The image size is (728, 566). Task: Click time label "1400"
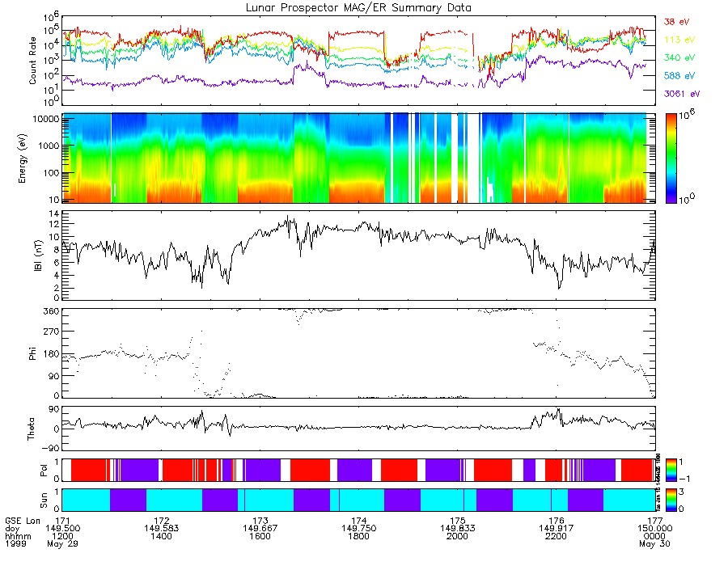tap(161, 536)
